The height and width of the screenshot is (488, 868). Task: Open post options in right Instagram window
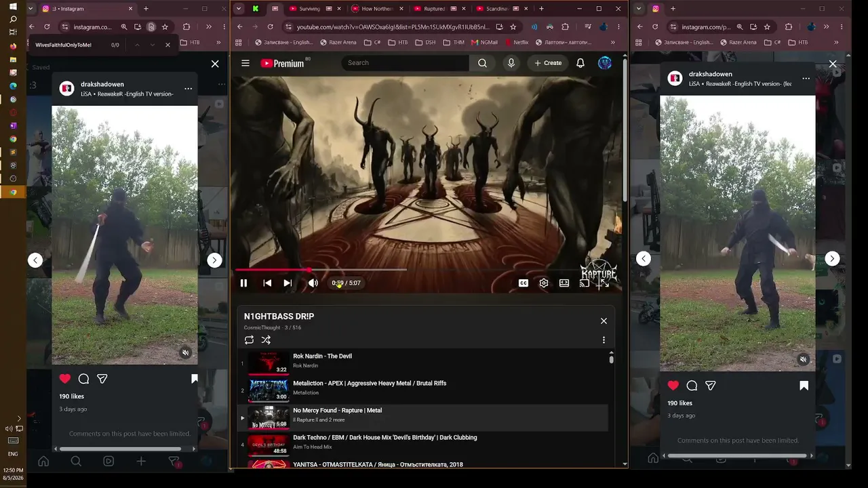[x=806, y=79]
